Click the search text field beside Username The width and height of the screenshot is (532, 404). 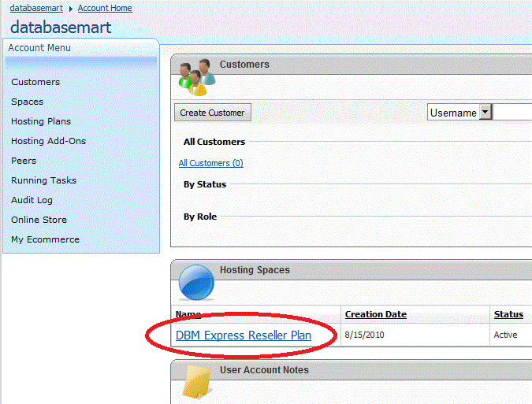coord(512,112)
